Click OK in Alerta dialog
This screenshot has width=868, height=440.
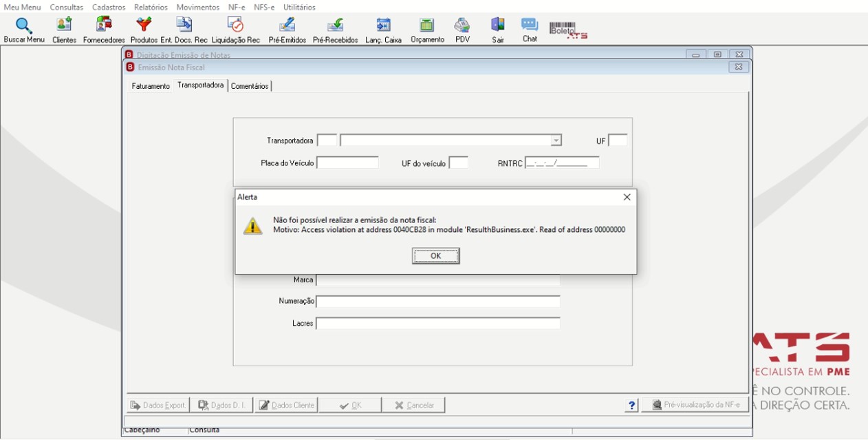[x=436, y=255]
